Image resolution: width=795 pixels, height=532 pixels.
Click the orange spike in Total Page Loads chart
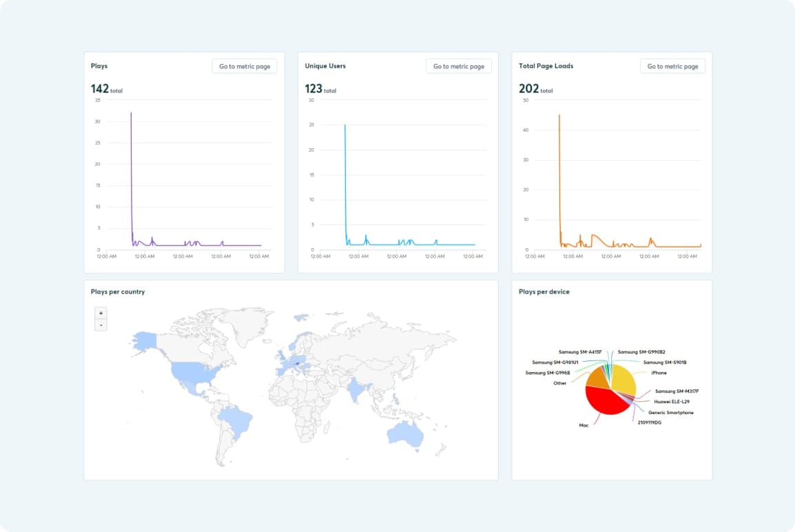click(x=560, y=178)
